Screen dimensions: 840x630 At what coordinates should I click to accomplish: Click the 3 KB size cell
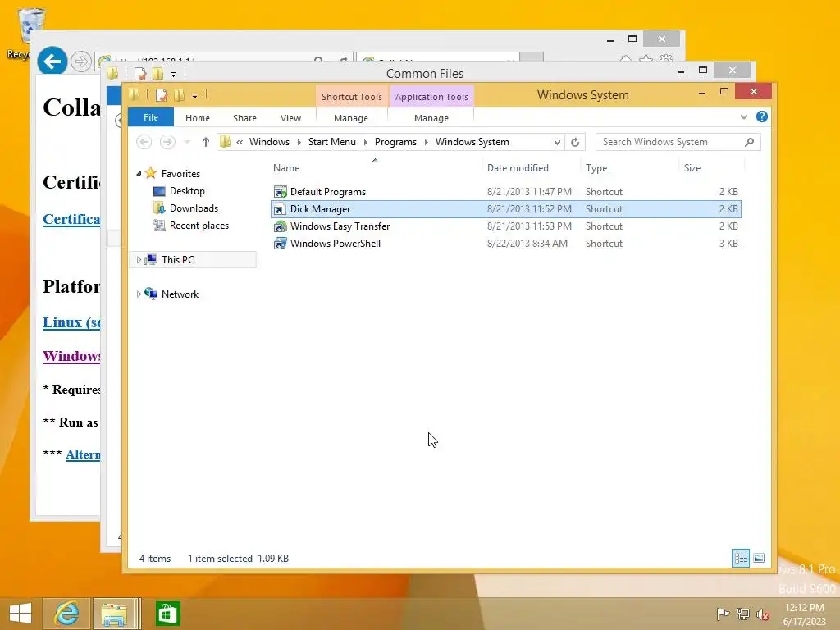click(x=728, y=243)
